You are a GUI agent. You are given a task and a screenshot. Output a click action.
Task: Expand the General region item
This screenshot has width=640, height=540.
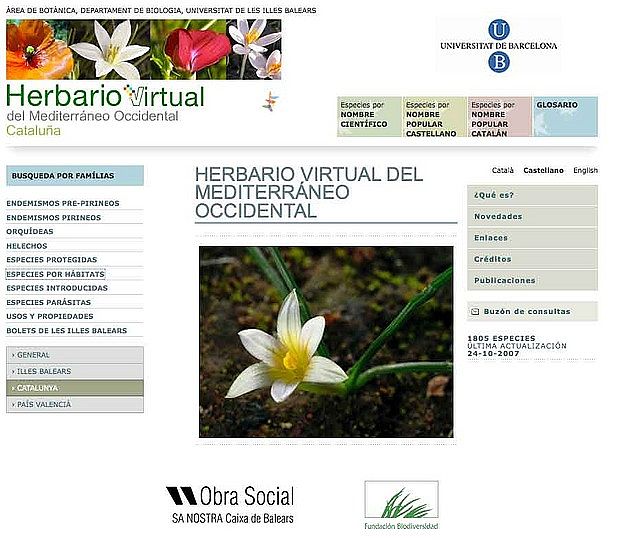(75, 355)
